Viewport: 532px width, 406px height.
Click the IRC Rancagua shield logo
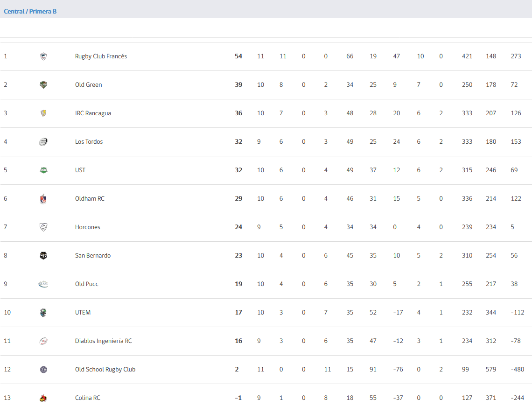(x=43, y=113)
